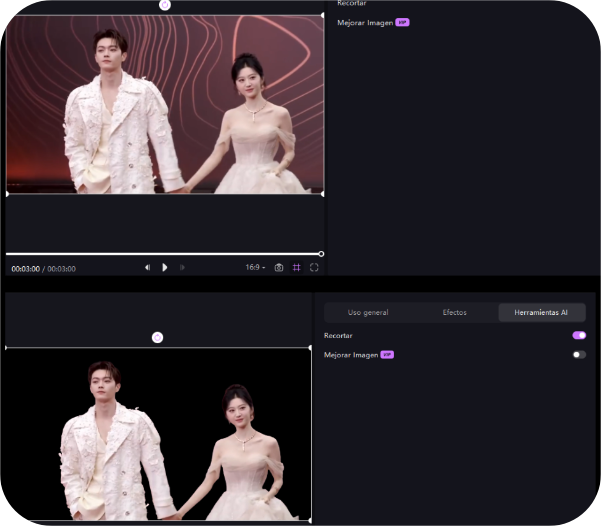Select the Herramientas AI tab
Viewport: 601px width, 526px height.
pos(541,313)
